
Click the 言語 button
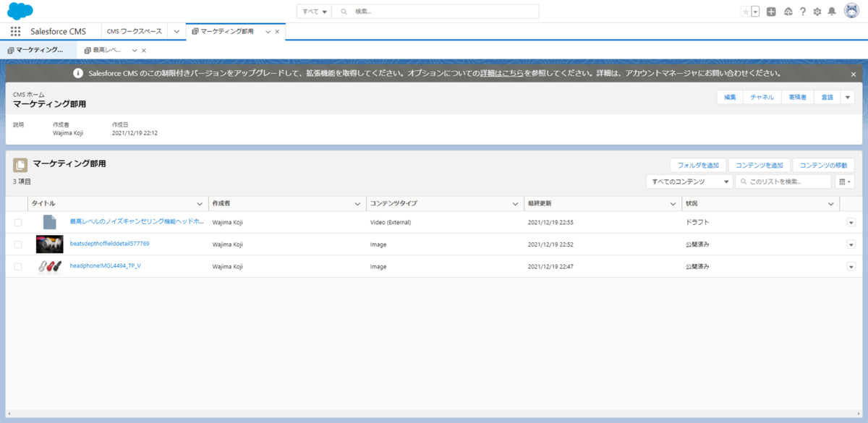click(x=827, y=97)
